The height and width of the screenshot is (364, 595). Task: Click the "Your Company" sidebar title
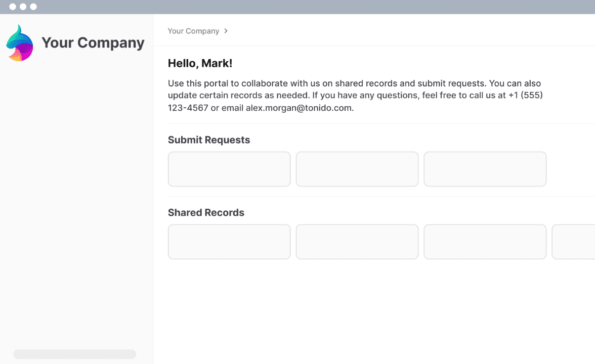[93, 43]
